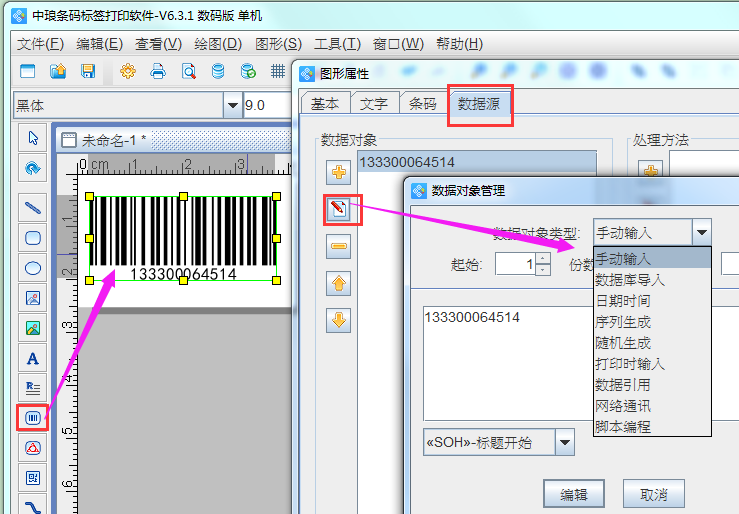
Task: Click the save file toolbar icon
Action: [x=88, y=71]
